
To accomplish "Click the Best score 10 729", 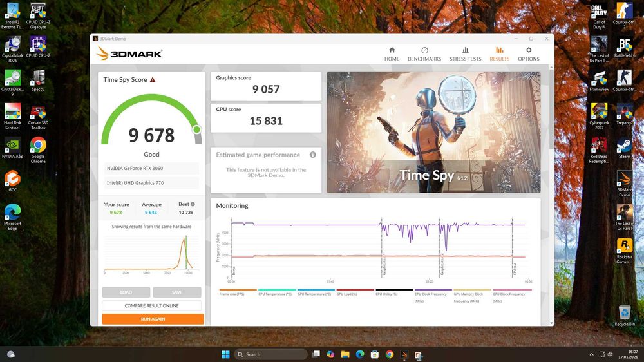I will point(185,213).
